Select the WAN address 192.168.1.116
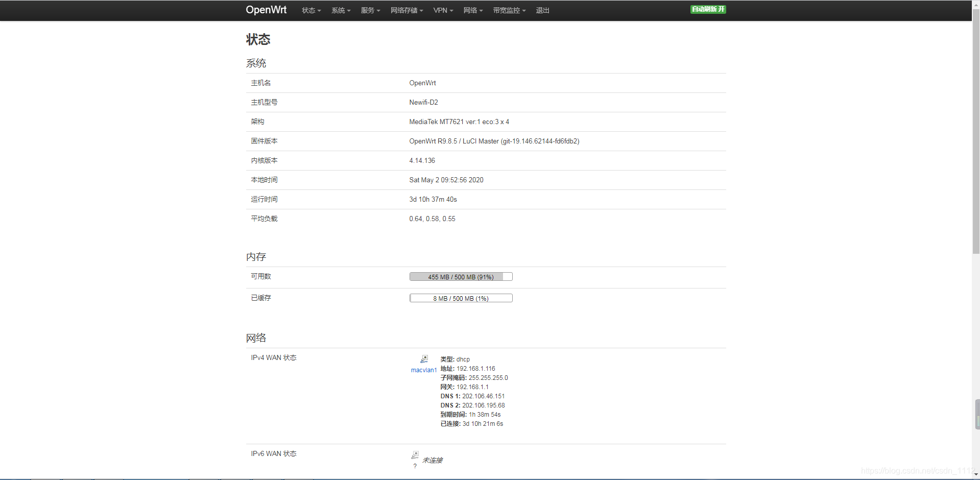Viewport: 980px width, 480px height. tap(475, 369)
